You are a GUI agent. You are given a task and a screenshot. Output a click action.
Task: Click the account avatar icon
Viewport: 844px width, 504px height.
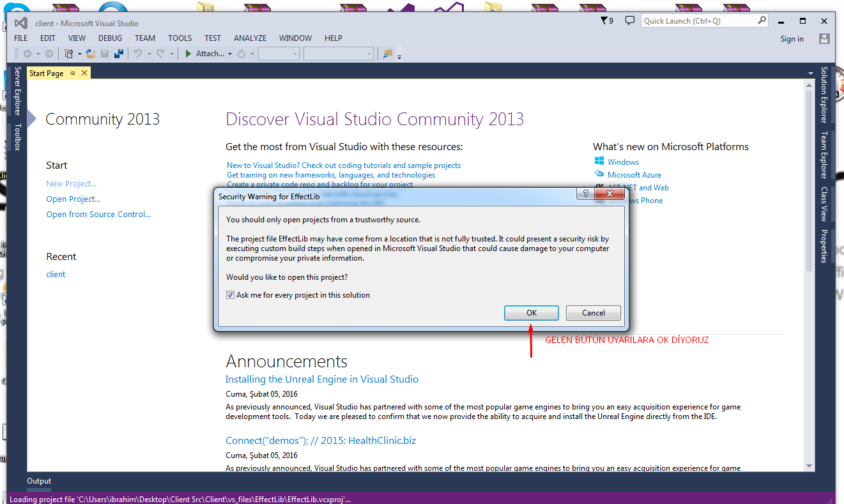[824, 38]
